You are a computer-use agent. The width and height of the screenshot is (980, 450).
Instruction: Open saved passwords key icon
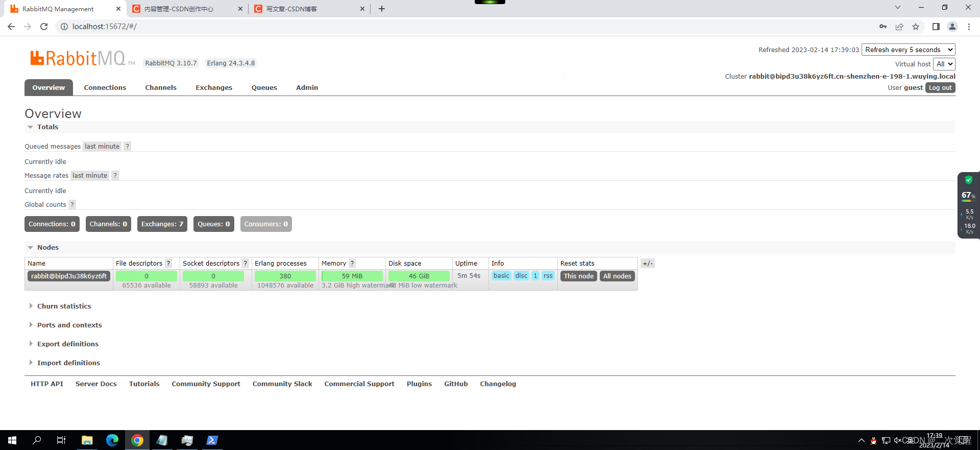[x=883, y=27]
